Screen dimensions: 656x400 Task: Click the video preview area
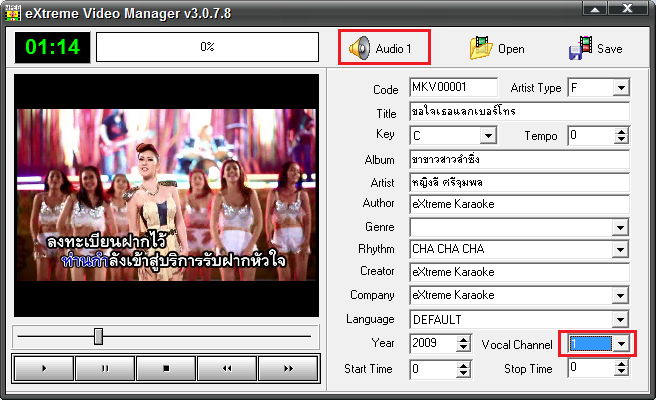coord(167,195)
